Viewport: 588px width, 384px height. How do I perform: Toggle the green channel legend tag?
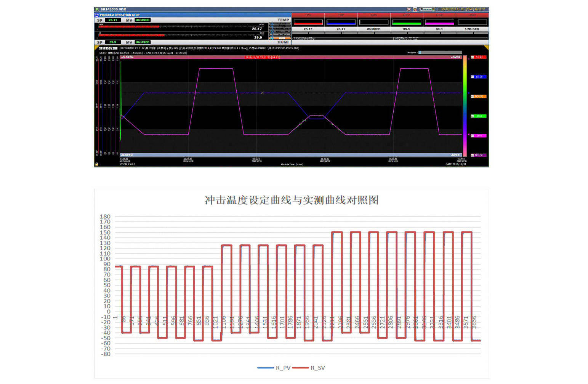point(479,116)
